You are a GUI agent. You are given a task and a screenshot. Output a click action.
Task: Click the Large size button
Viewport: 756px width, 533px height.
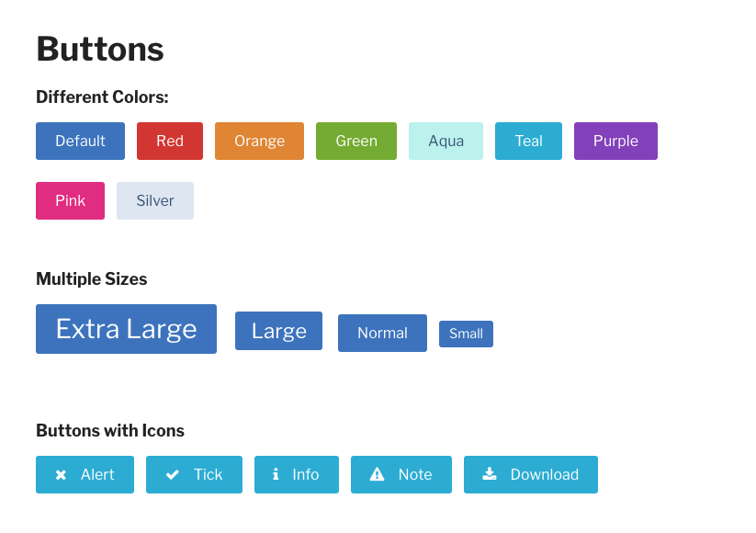(x=278, y=331)
